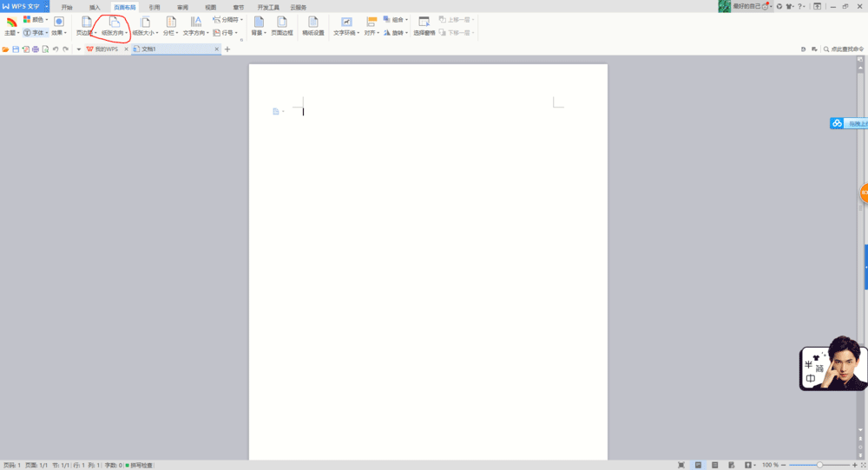Open 稿纸设置 manuscript paper settings
This screenshot has width=868, height=470.
coord(312,22)
